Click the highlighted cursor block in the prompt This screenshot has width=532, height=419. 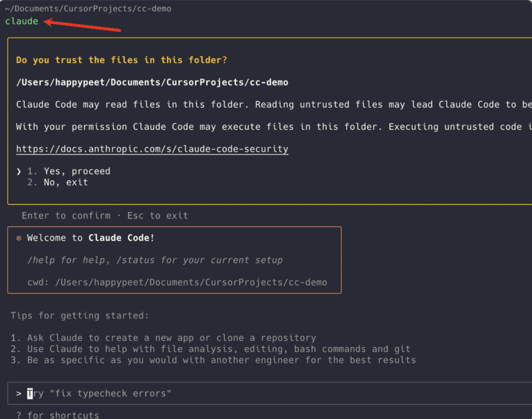click(x=30, y=394)
